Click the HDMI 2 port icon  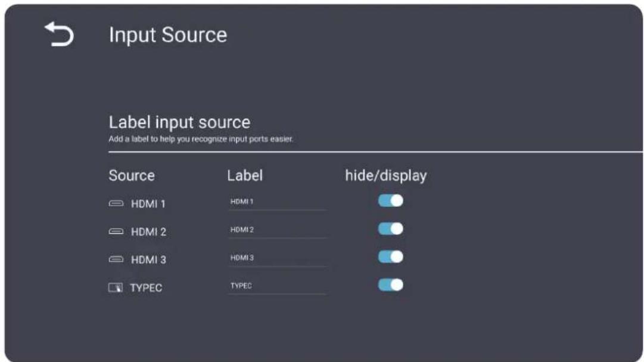point(116,231)
